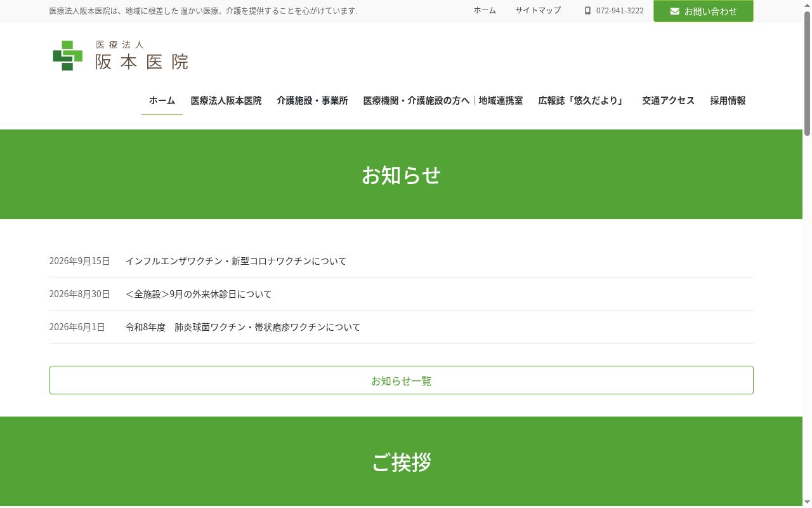This screenshot has height=508, width=812.
Task: Click the ご挨拶 section heading
Action: tap(402, 462)
